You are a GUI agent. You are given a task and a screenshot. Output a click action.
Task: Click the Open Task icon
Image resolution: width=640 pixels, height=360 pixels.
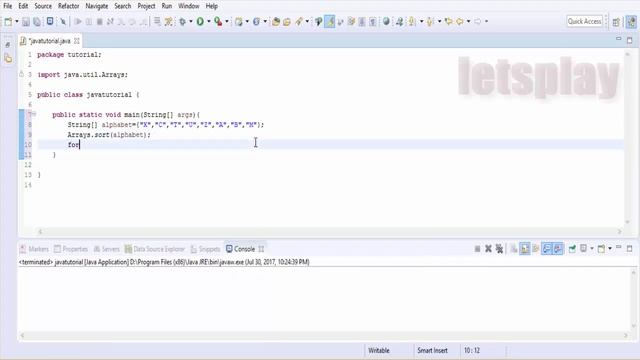[x=287, y=22]
